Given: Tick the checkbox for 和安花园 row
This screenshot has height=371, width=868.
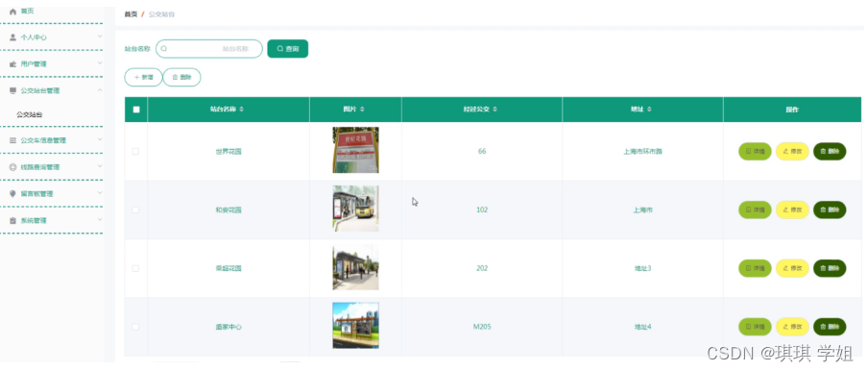Looking at the screenshot, I should tap(135, 210).
